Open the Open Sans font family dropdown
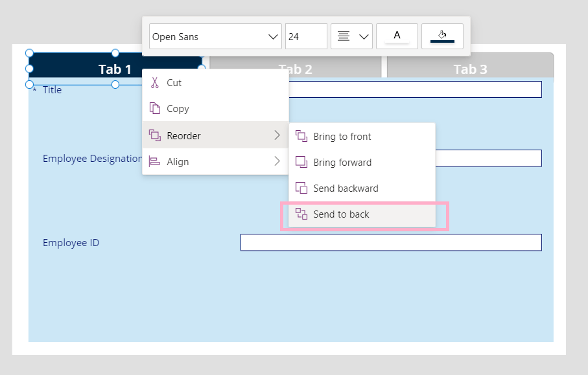 [x=215, y=36]
